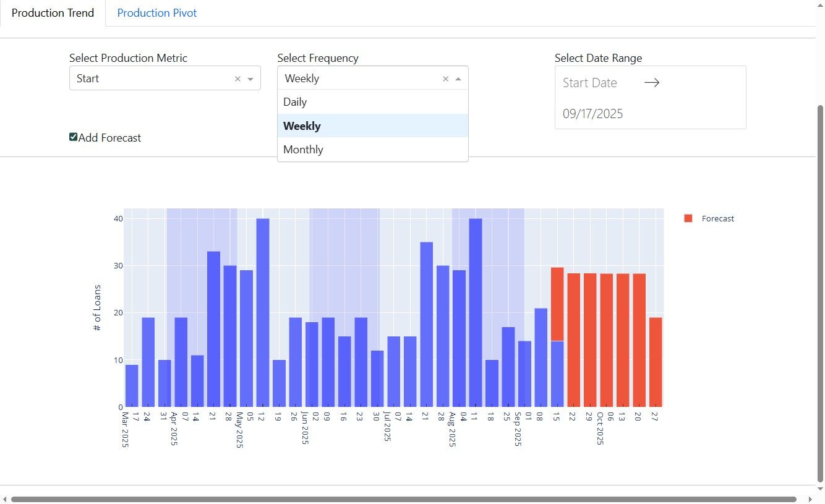
Task: Click the Forecast legend label
Action: click(718, 218)
